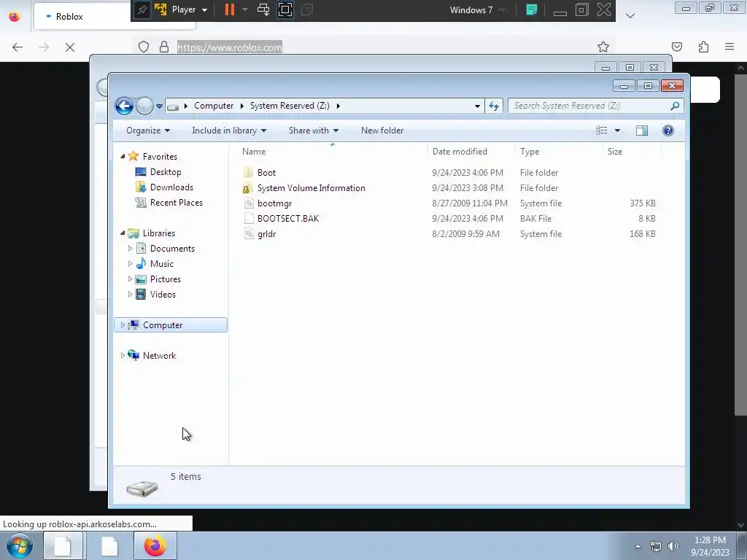
Task: Expand the Pictures library
Action: click(130, 279)
